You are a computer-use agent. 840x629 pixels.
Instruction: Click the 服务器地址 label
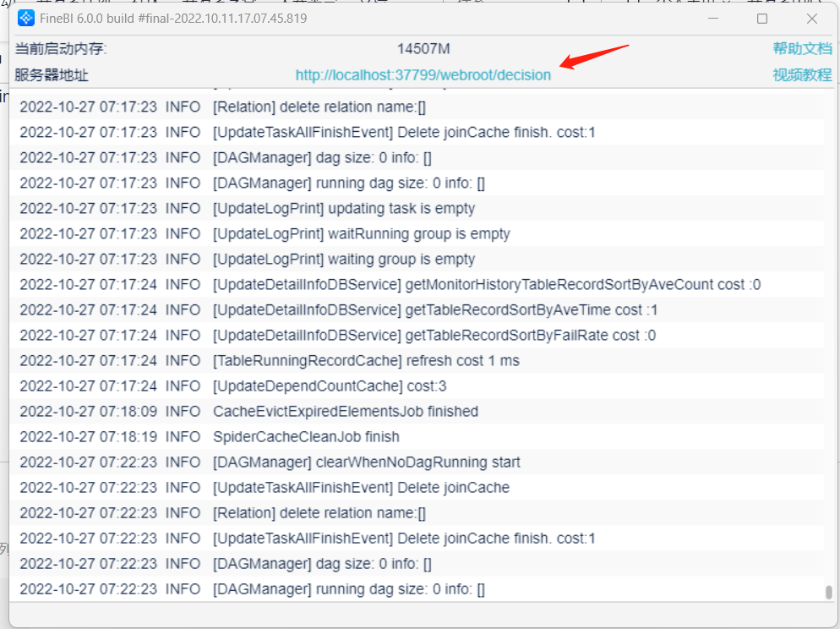52,75
